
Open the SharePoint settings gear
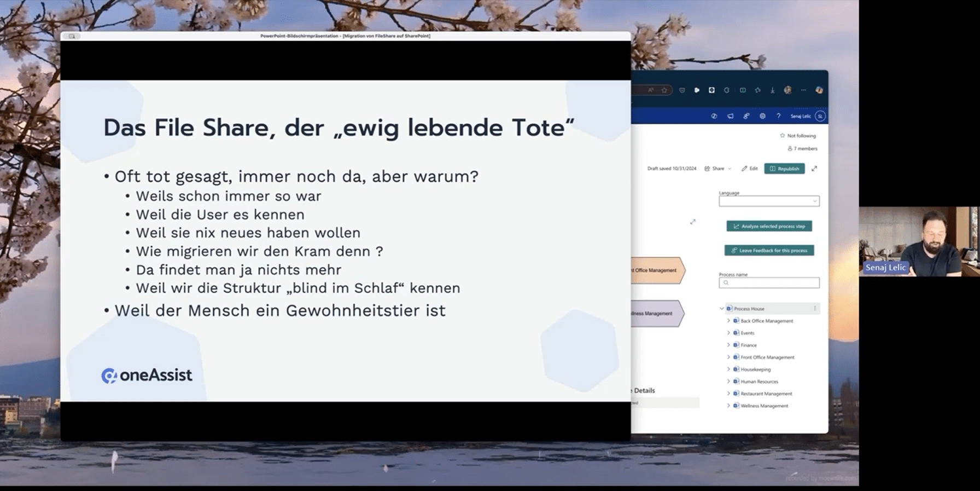(x=762, y=116)
